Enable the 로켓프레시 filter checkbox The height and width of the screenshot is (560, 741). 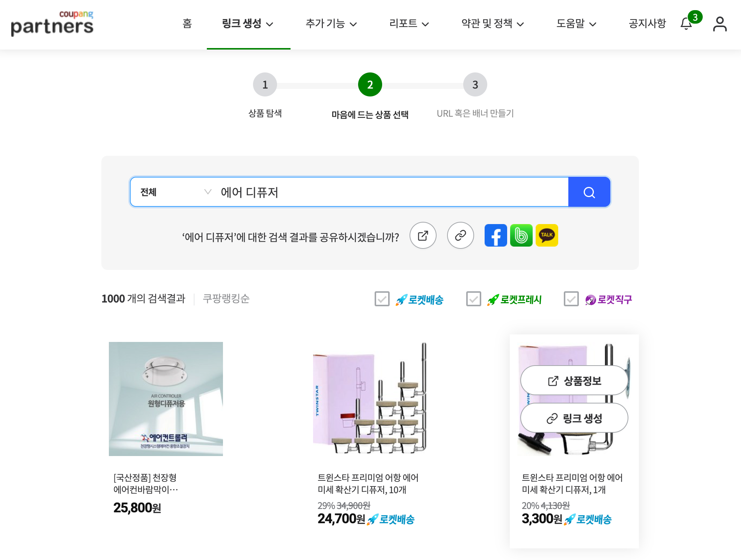(x=473, y=299)
